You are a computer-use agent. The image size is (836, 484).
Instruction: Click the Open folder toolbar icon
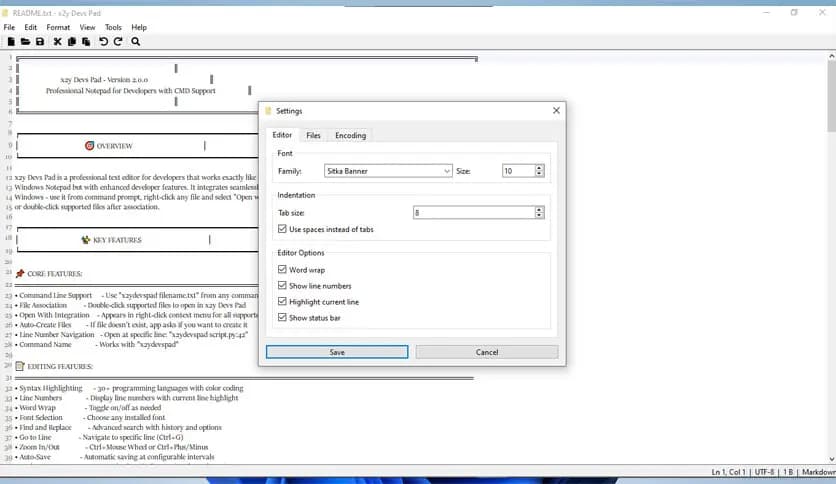tap(25, 42)
